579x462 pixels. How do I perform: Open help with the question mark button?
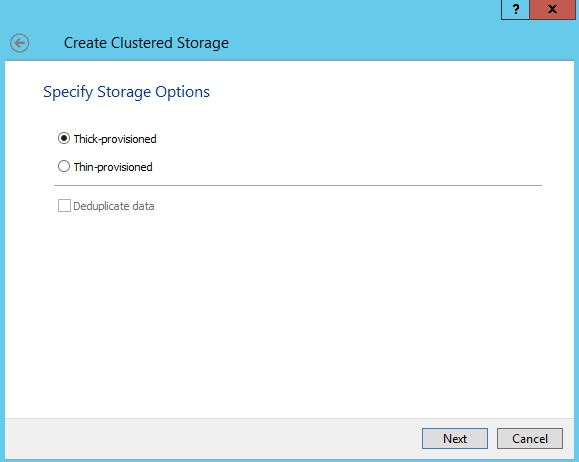coord(515,9)
